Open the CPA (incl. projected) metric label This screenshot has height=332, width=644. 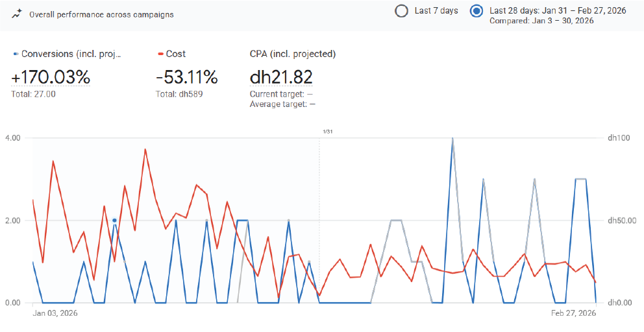point(292,54)
